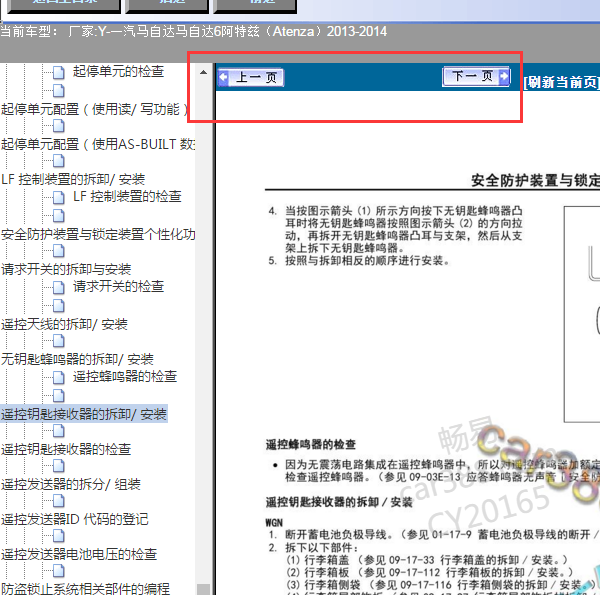Open tree entry 起停单元配置（使用读/写功能）

coord(95,109)
